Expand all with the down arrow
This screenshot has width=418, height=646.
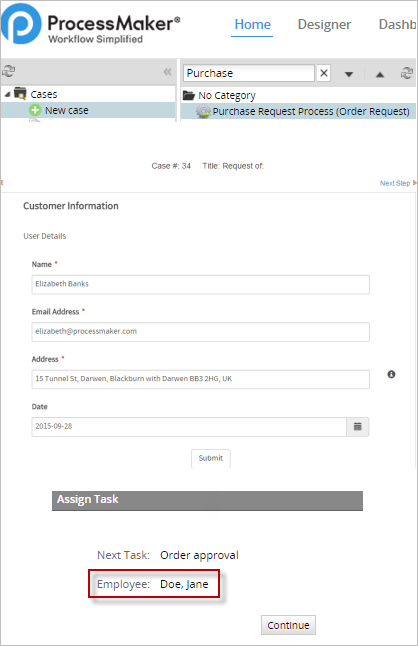point(349,75)
